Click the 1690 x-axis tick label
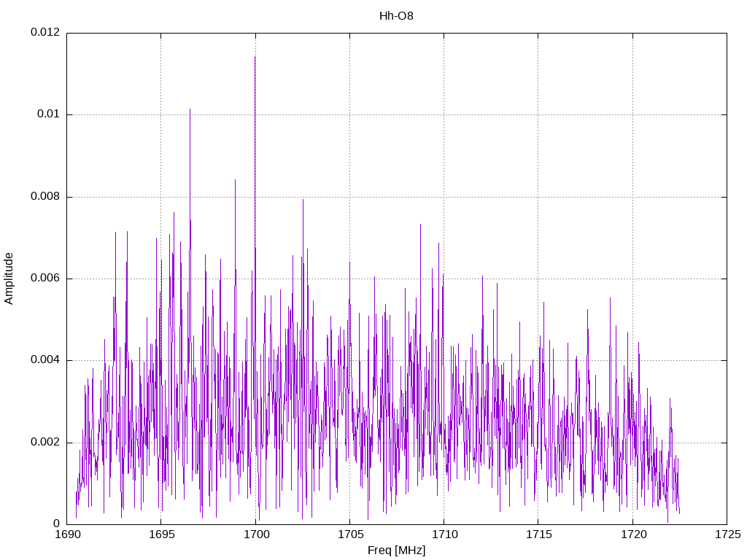The height and width of the screenshot is (560, 747). click(x=68, y=534)
